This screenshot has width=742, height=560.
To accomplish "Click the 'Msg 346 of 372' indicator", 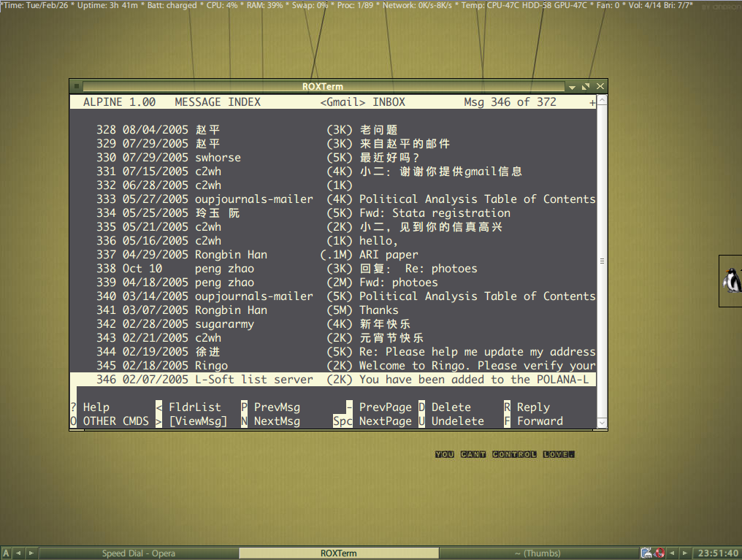I will (510, 102).
